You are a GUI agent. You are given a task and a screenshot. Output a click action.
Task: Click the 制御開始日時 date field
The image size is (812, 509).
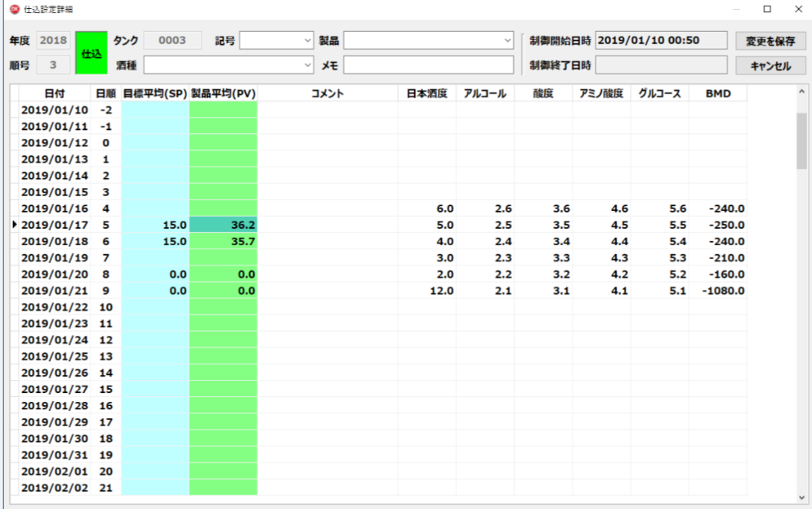661,41
